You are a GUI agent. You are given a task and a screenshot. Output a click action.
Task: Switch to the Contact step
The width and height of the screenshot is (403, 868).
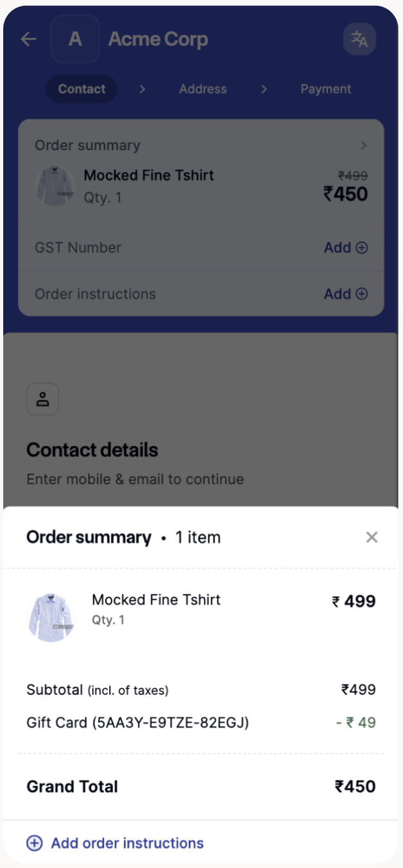click(81, 89)
